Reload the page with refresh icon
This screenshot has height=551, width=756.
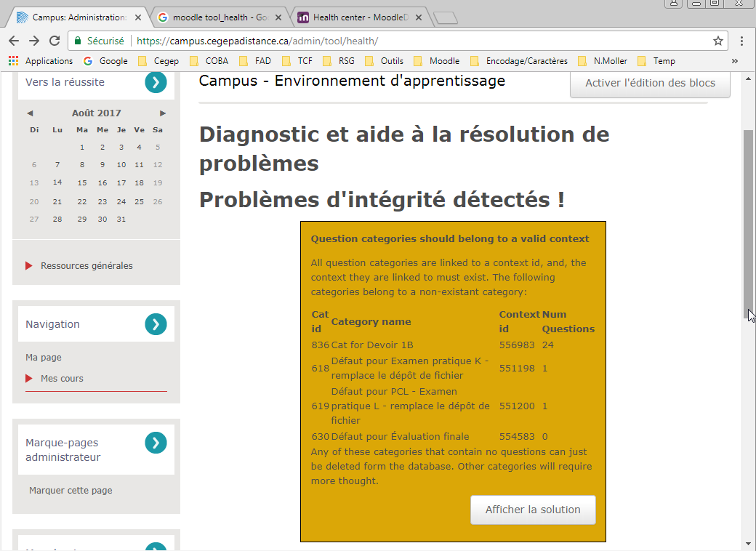click(x=55, y=41)
